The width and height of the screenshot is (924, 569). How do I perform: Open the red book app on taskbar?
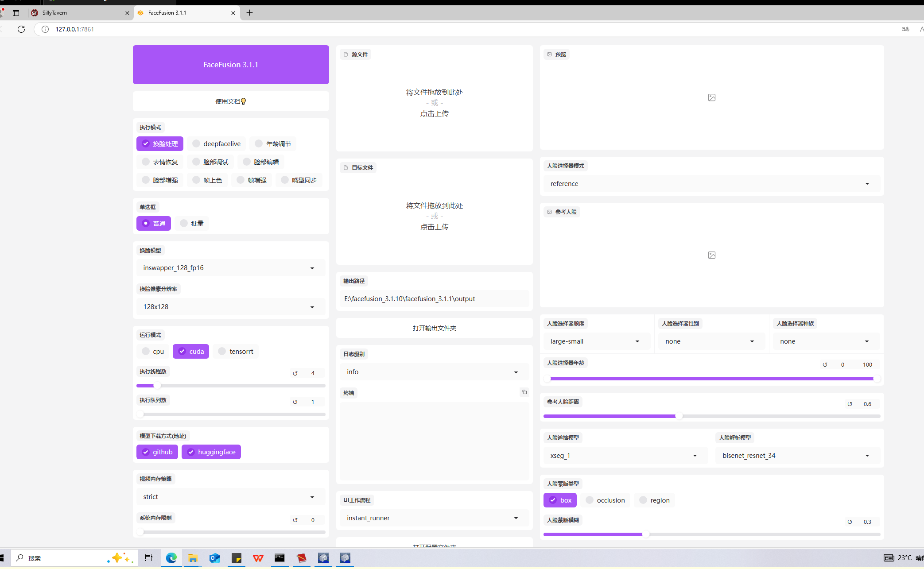pyautogui.click(x=302, y=558)
